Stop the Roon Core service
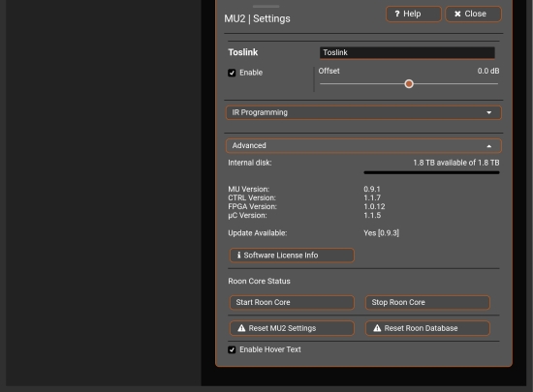This screenshot has width=533, height=392. tap(427, 302)
